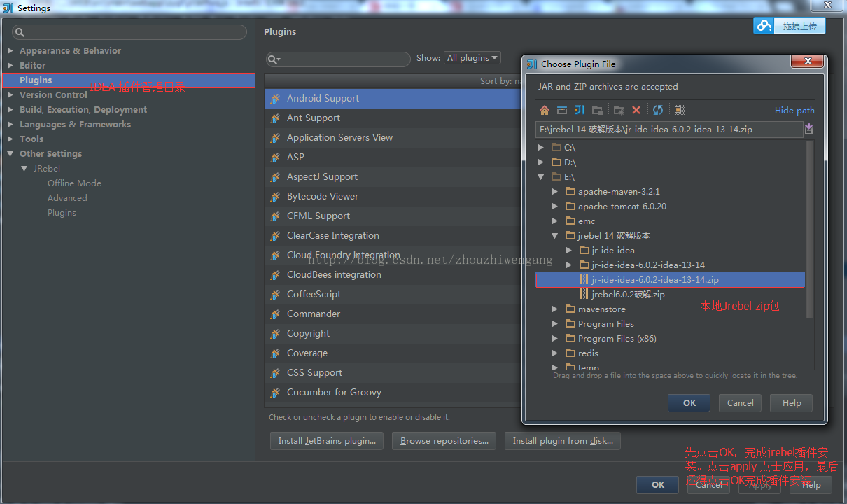Click the folder icon of redis

(x=570, y=353)
